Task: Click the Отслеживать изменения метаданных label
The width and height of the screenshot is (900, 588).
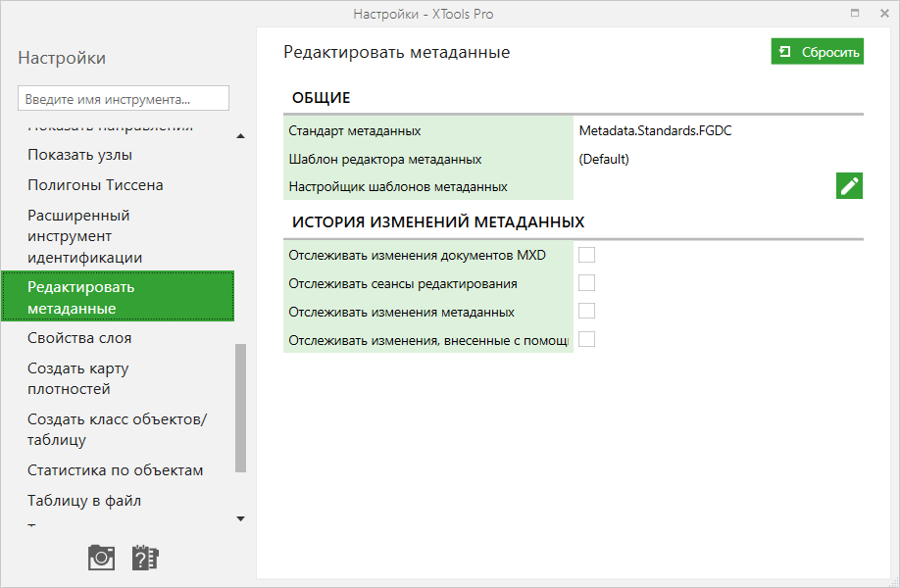Action: [x=402, y=312]
